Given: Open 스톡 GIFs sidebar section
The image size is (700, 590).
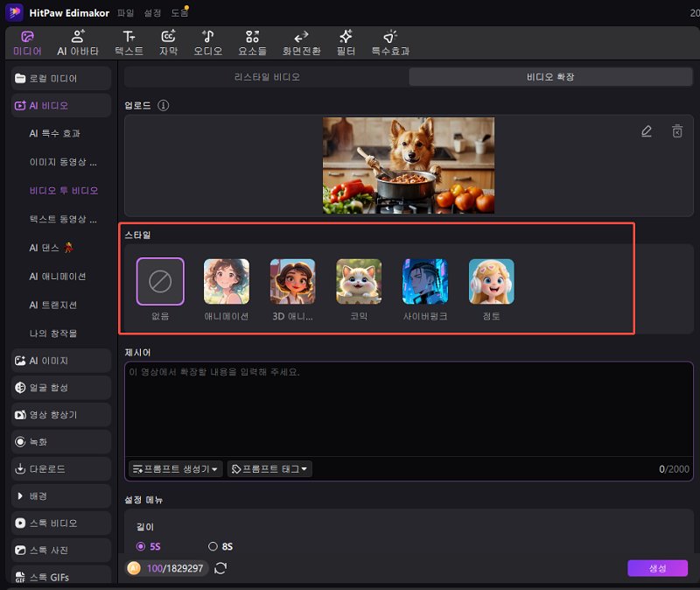Looking at the screenshot, I should click(x=61, y=575).
